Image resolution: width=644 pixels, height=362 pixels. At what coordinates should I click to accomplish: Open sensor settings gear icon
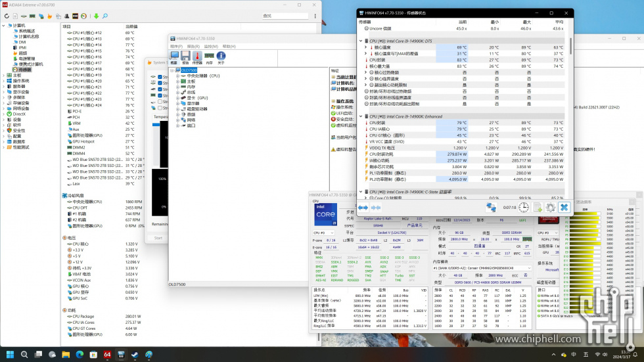[551, 208]
